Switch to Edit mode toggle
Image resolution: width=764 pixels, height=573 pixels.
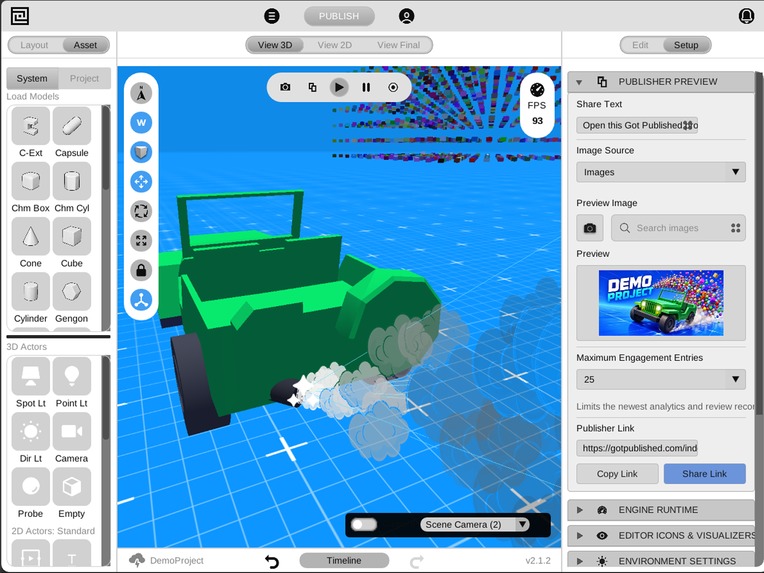tap(640, 45)
